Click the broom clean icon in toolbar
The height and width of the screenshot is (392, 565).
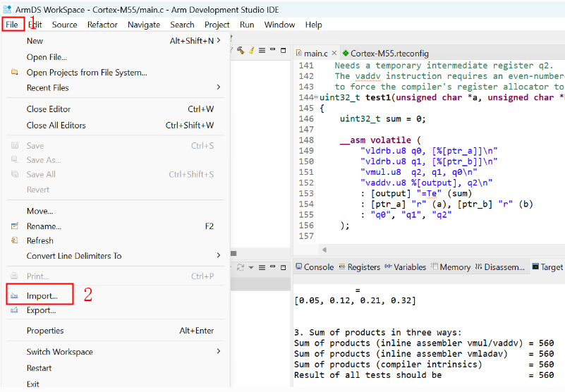coord(250,51)
